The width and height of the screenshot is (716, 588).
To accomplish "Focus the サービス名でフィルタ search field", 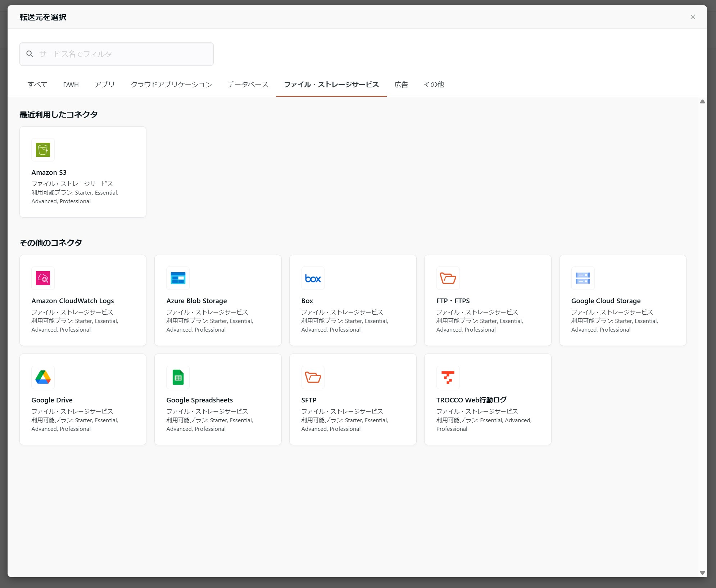I will [122, 54].
